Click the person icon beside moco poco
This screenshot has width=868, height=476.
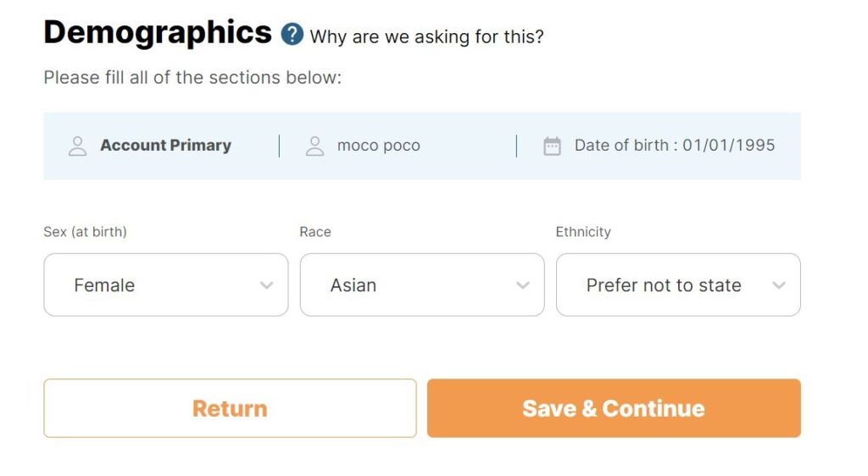click(x=314, y=146)
